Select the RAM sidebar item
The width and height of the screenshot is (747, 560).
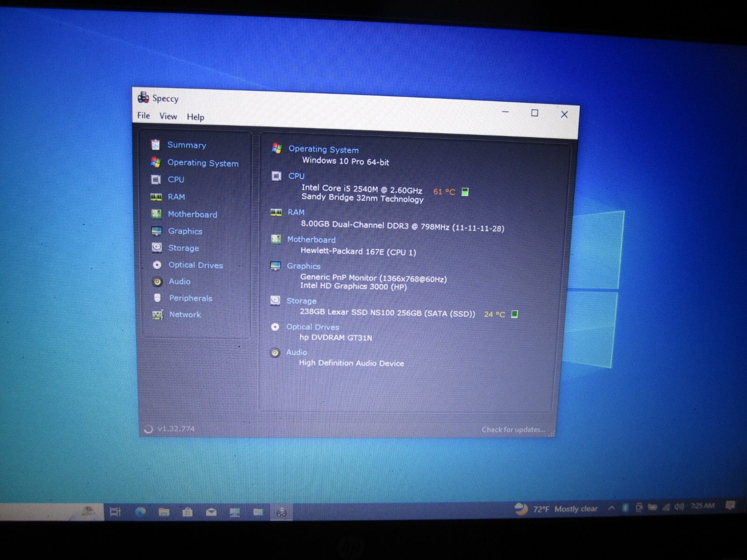(x=176, y=197)
